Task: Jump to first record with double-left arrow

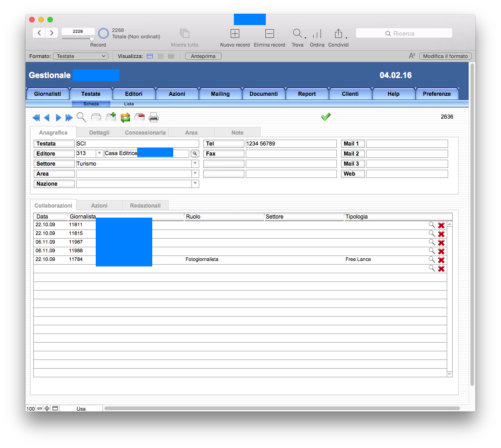Action: point(36,118)
